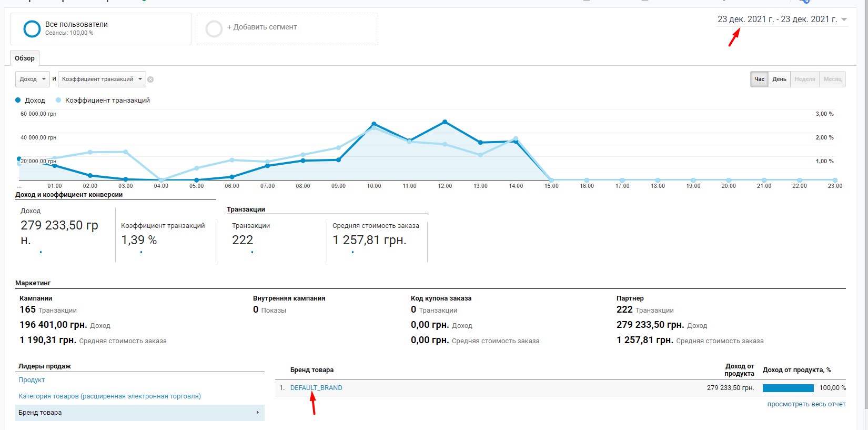868x430 pixels.
Task: Open Категория товаров sales leaders view
Action: point(109,396)
